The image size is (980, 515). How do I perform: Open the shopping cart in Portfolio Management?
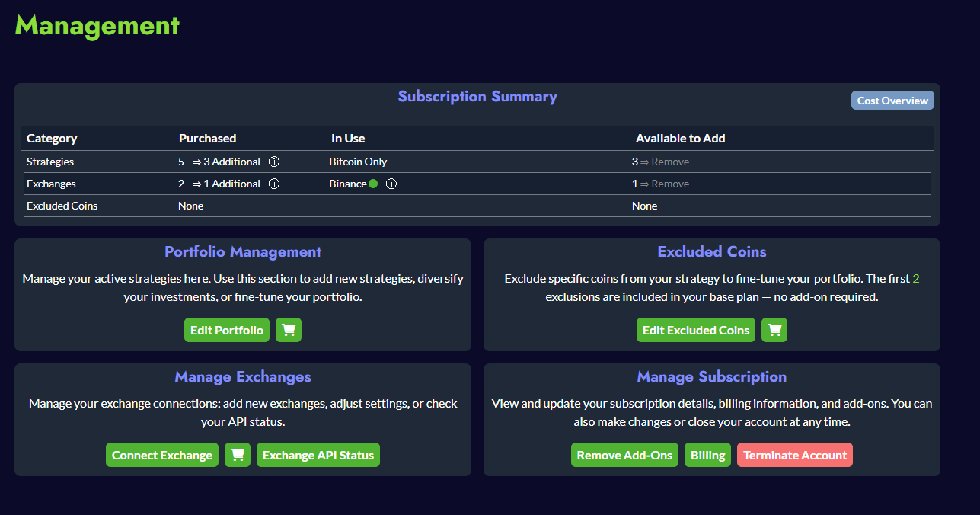(x=289, y=330)
